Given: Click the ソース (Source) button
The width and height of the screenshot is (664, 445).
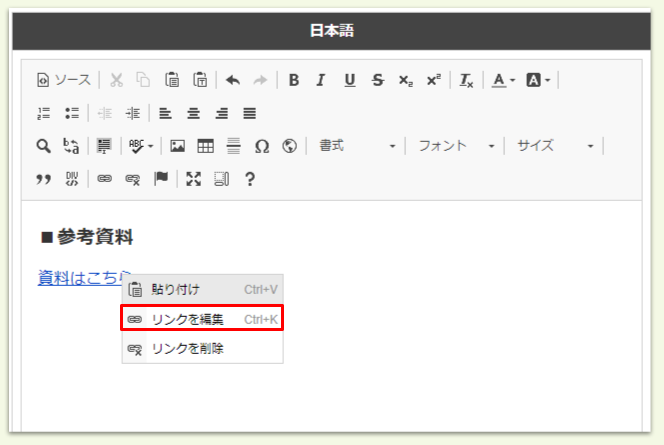Looking at the screenshot, I should [64, 80].
